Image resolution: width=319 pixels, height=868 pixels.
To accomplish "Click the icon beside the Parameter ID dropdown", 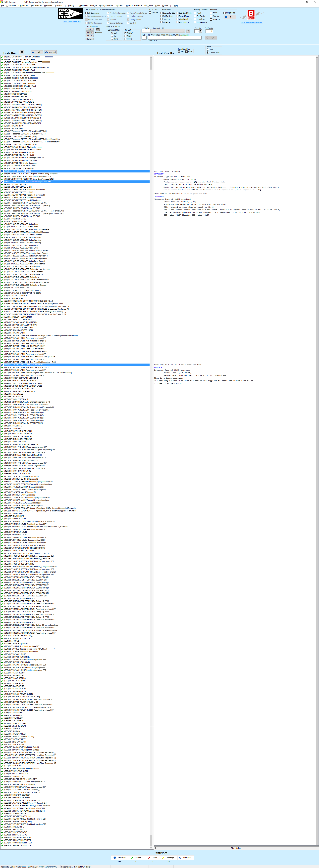I will tap(188, 31).
